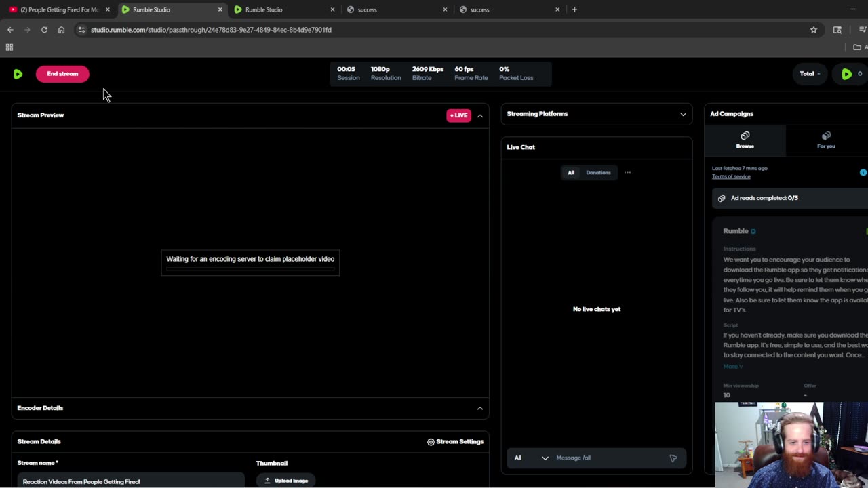Open Live Chat more options menu
This screenshot has width=868, height=488.
click(627, 173)
